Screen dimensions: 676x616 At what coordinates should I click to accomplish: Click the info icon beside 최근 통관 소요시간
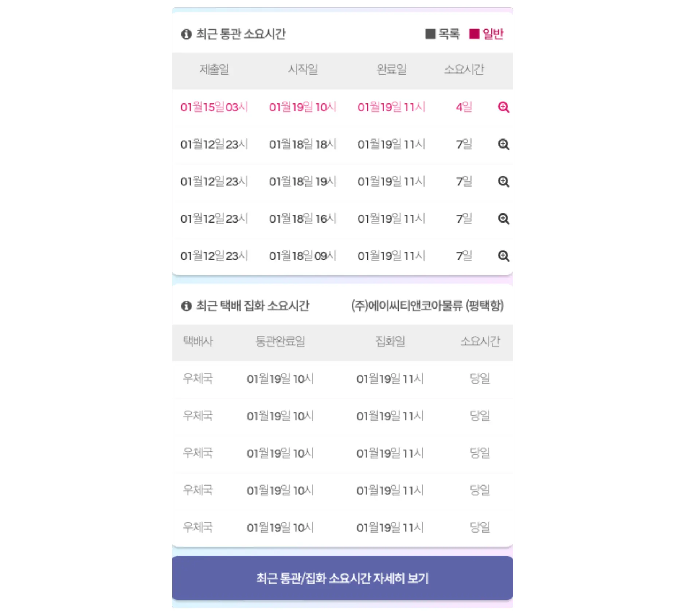point(185,35)
